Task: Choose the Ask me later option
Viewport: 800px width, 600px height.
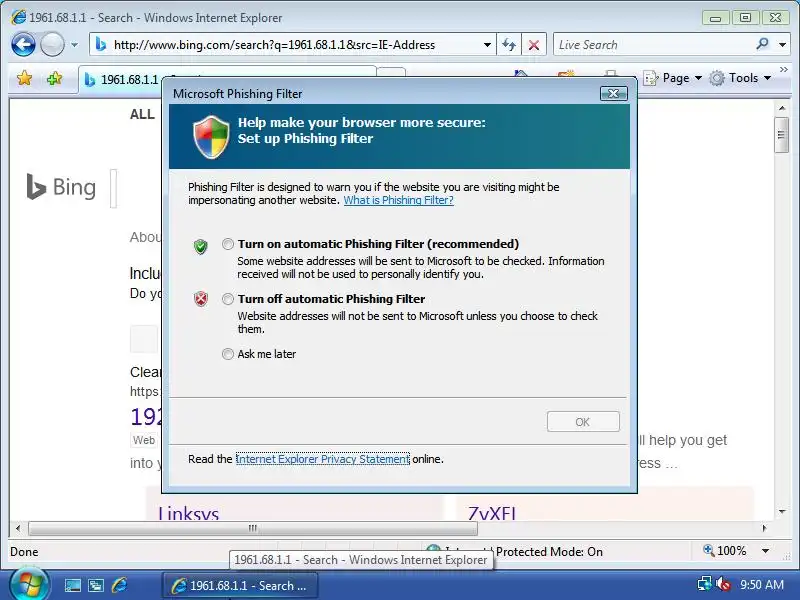Action: [x=228, y=354]
